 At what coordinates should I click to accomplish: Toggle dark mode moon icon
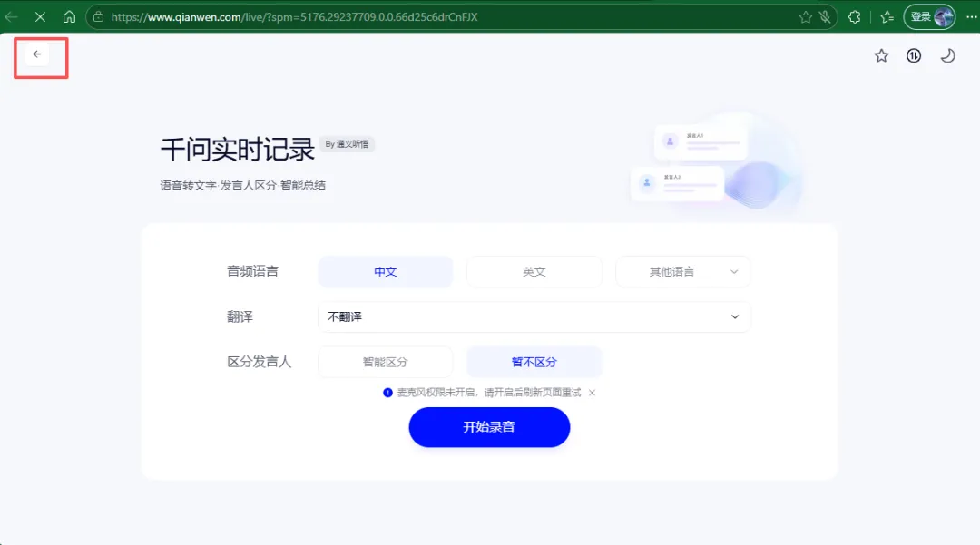(x=947, y=55)
